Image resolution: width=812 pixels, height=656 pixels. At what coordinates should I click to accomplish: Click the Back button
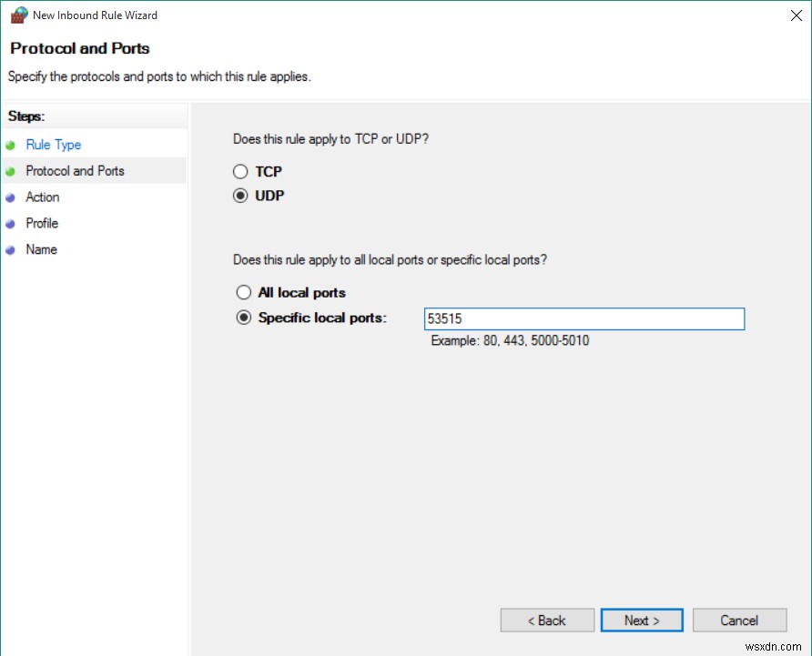pos(547,620)
